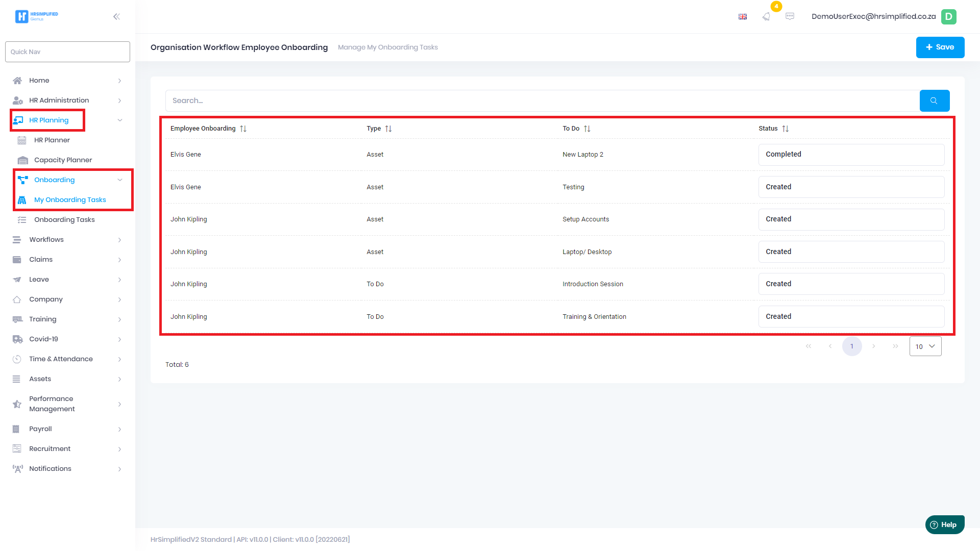Collapse the sidebar with double-chevron icon

click(x=116, y=16)
